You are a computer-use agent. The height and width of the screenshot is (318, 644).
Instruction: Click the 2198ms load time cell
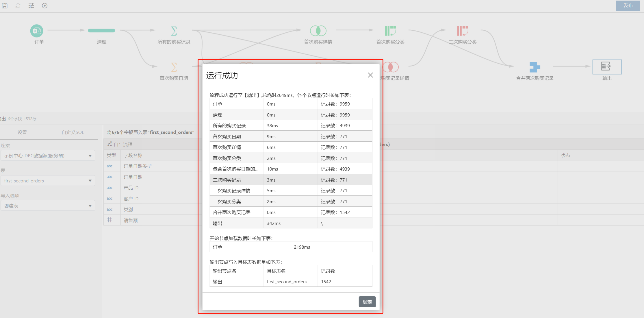click(331, 247)
